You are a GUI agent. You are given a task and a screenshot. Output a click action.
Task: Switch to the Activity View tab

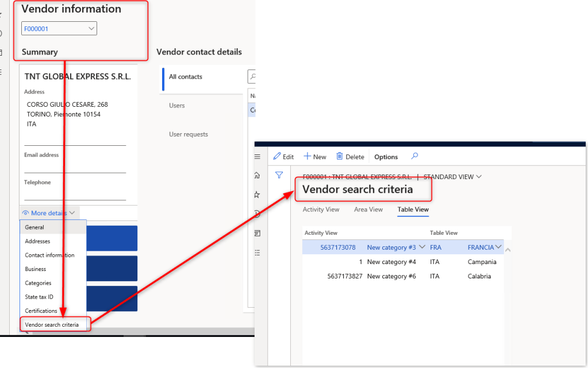pyautogui.click(x=321, y=210)
